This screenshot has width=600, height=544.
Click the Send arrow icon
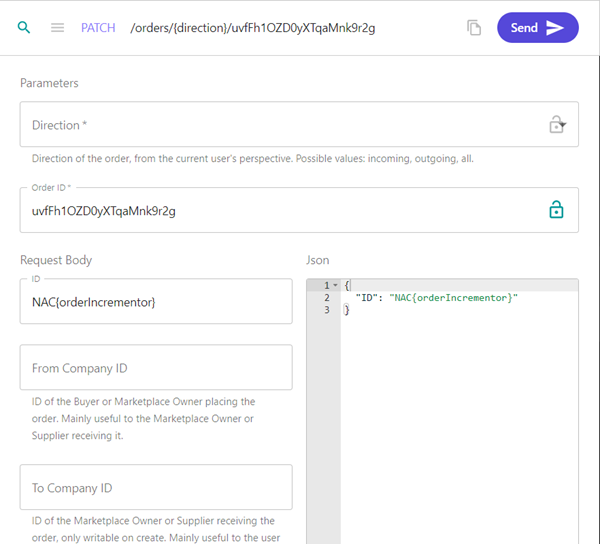[555, 28]
